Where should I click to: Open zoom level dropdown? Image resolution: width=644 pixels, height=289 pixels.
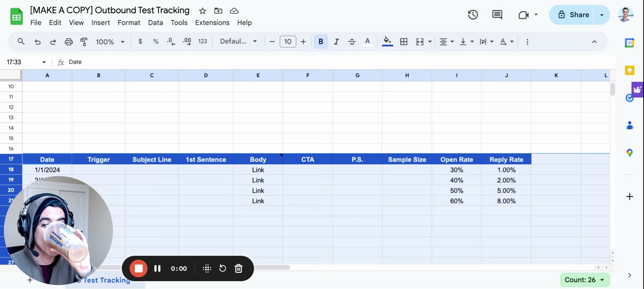[x=110, y=42]
